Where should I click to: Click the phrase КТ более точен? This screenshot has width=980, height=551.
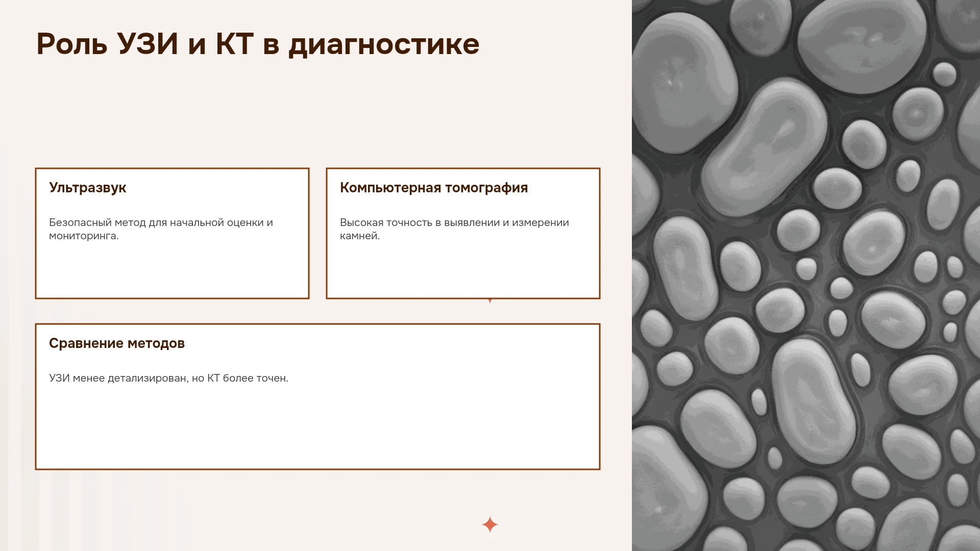248,378
